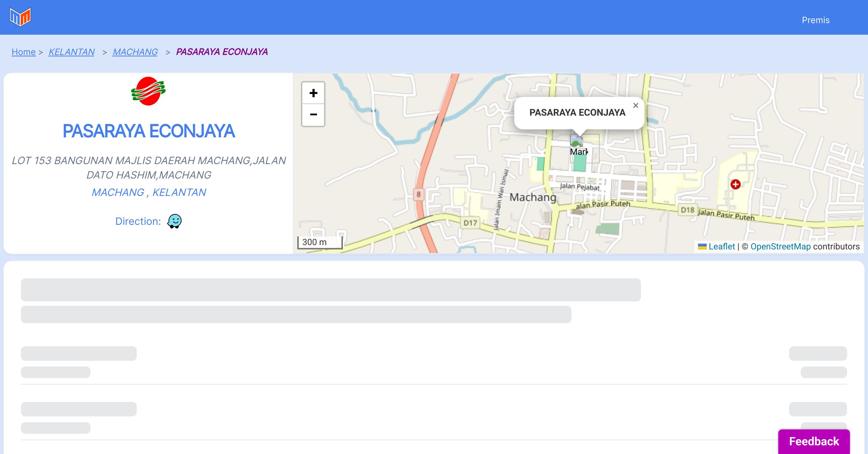Viewport: 868px width, 454px height.
Task: Zoom out of the map
Action: [313, 115]
